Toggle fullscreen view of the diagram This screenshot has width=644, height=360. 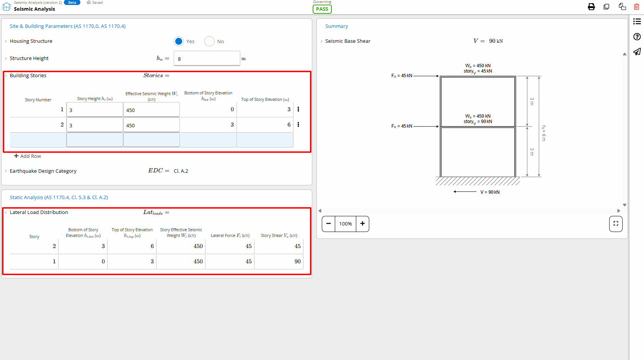pos(616,224)
